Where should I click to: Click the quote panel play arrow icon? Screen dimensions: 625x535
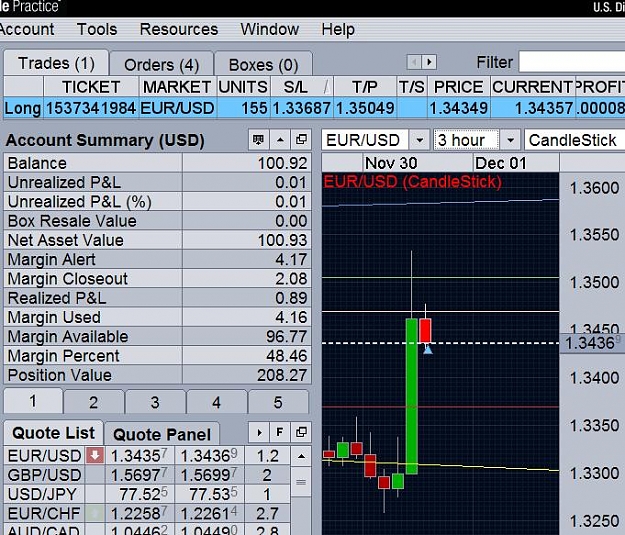pos(259,432)
